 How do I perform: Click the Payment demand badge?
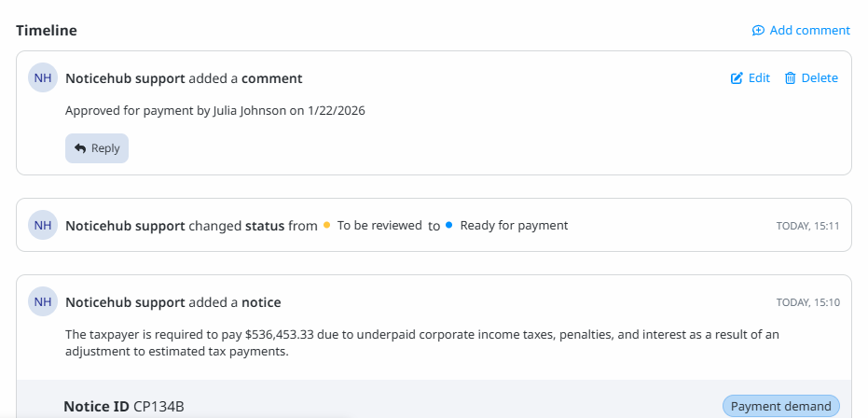[780, 407]
